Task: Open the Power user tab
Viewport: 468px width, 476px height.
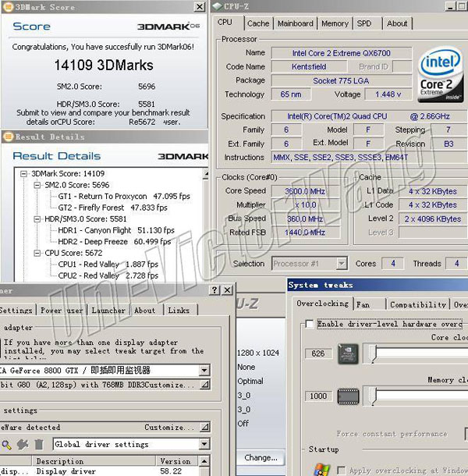Action: tap(62, 311)
